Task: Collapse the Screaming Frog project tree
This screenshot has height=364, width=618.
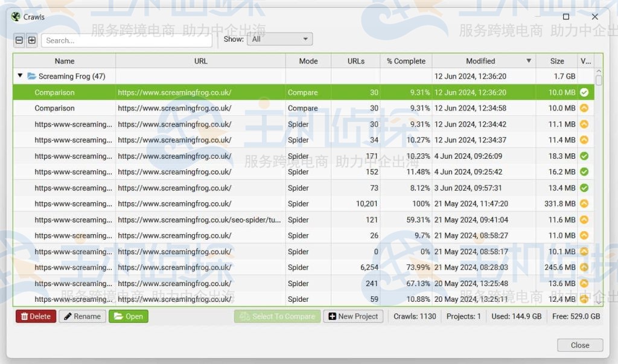Action: (20, 76)
